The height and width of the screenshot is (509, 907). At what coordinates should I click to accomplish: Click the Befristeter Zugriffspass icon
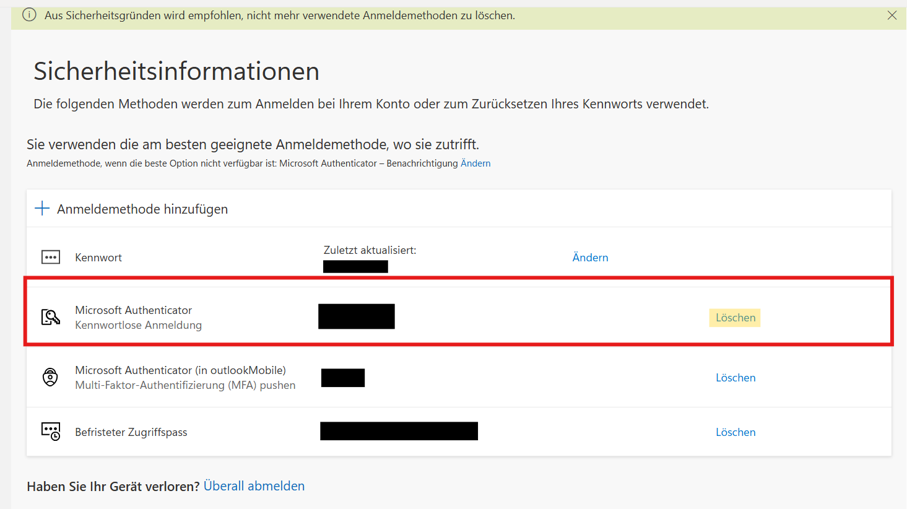pyautogui.click(x=50, y=431)
